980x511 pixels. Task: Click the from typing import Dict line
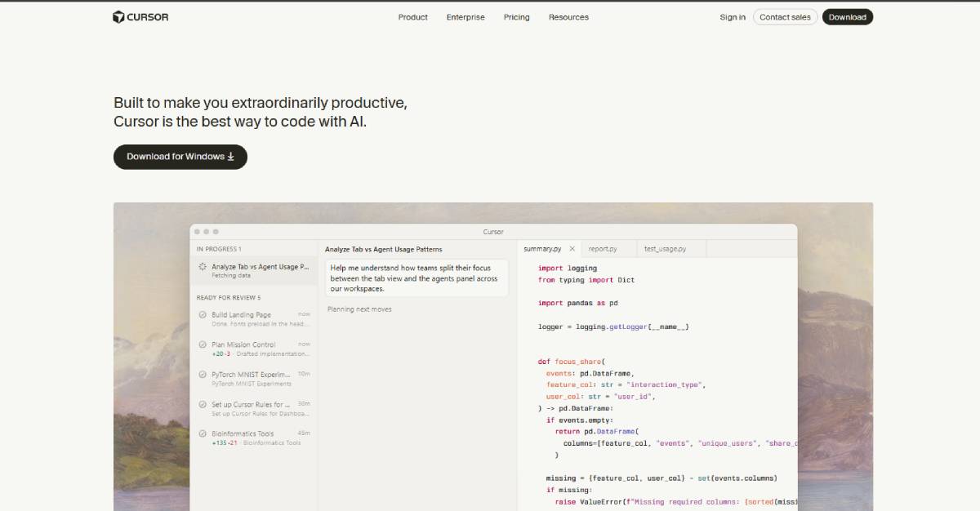pos(586,280)
